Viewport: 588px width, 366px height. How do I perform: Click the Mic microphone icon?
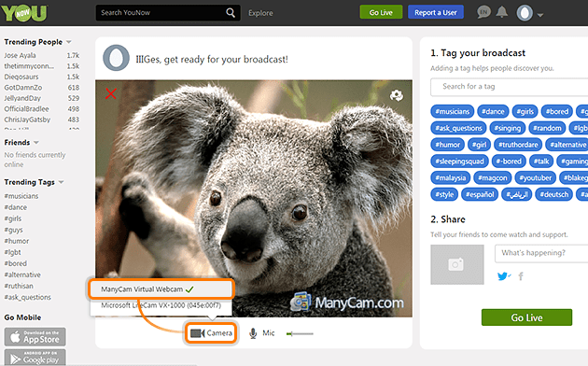(x=253, y=333)
